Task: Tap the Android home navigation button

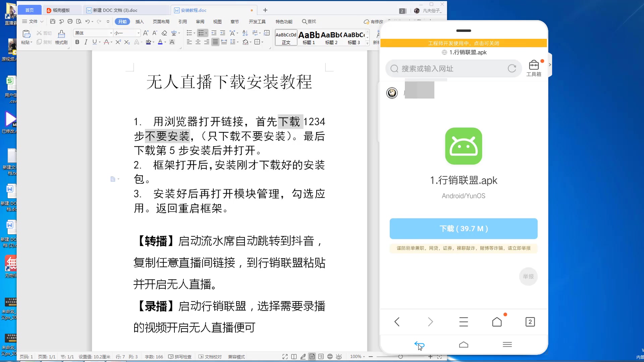Action: coord(464,345)
